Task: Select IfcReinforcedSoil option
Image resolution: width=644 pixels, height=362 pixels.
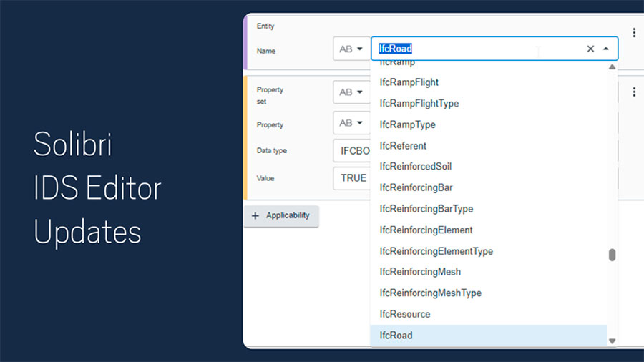Action: 416,167
